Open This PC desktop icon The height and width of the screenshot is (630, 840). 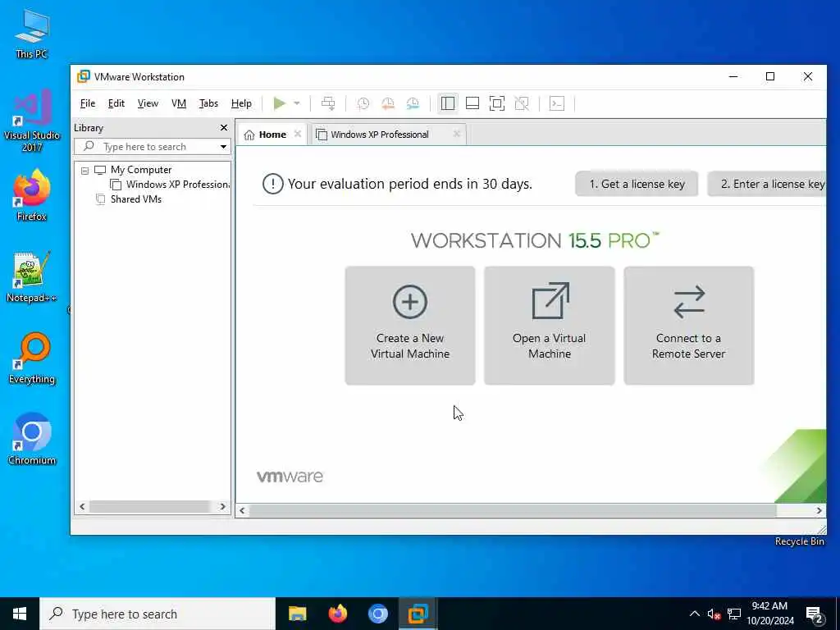coord(32,34)
